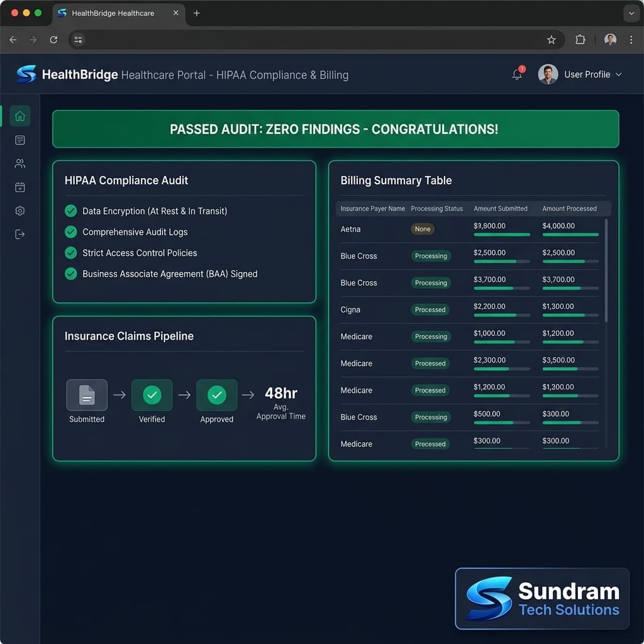Sort by Amount Submitted column
This screenshot has width=644, height=644.
pos(500,209)
